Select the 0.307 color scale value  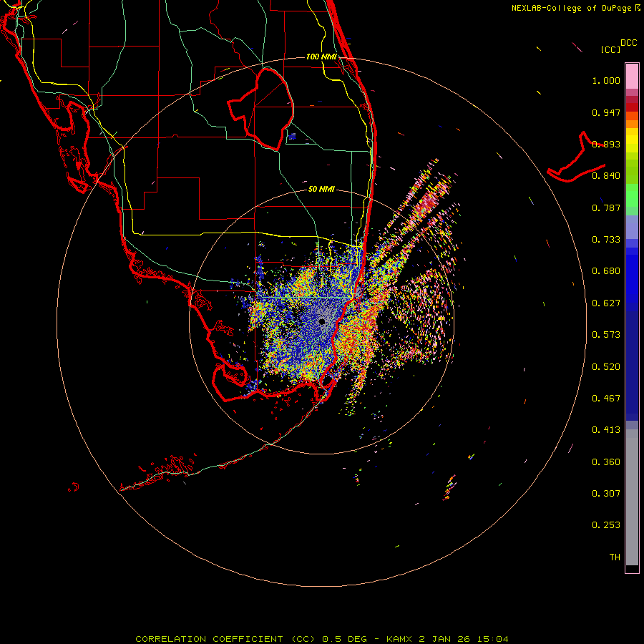pyautogui.click(x=606, y=494)
